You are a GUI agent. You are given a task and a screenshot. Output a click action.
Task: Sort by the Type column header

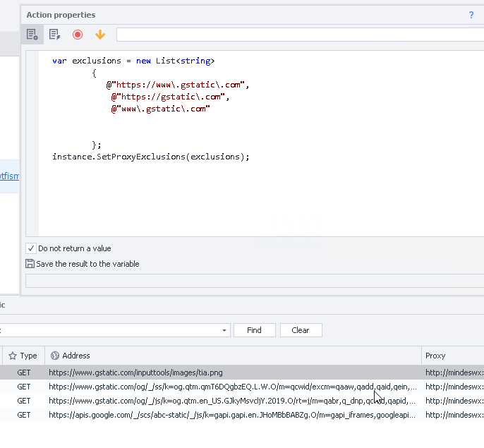coord(28,356)
